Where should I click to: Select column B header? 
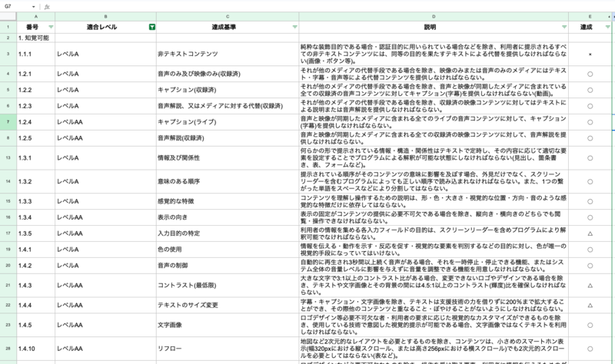[105, 16]
